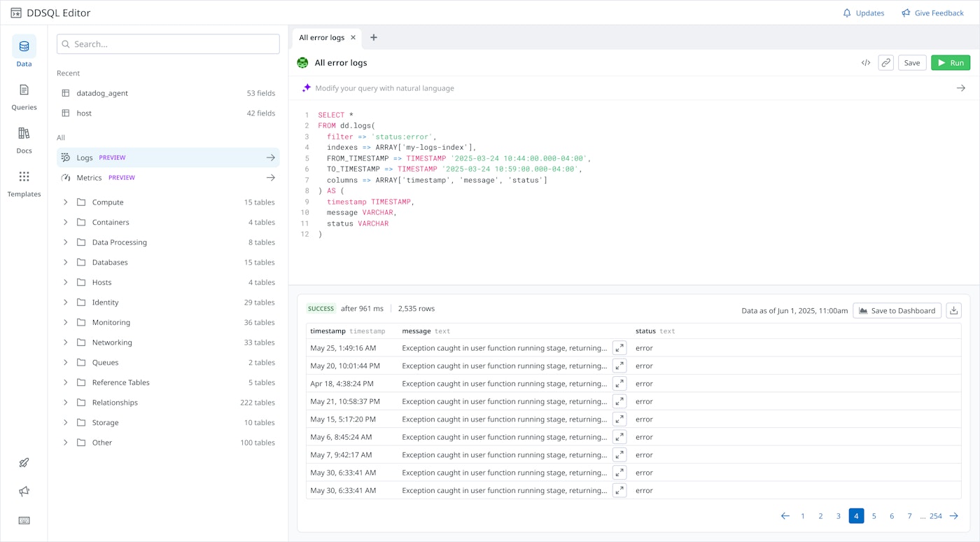Screen dimensions: 980x542
Task: Click arrow on Metrics row
Action: (x=271, y=178)
